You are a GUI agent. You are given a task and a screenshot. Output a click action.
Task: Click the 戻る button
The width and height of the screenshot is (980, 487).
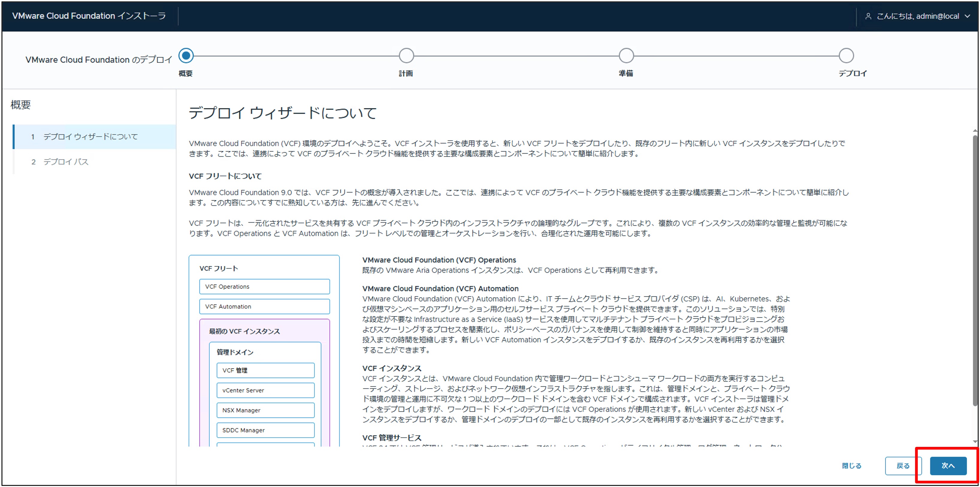pyautogui.click(x=903, y=466)
